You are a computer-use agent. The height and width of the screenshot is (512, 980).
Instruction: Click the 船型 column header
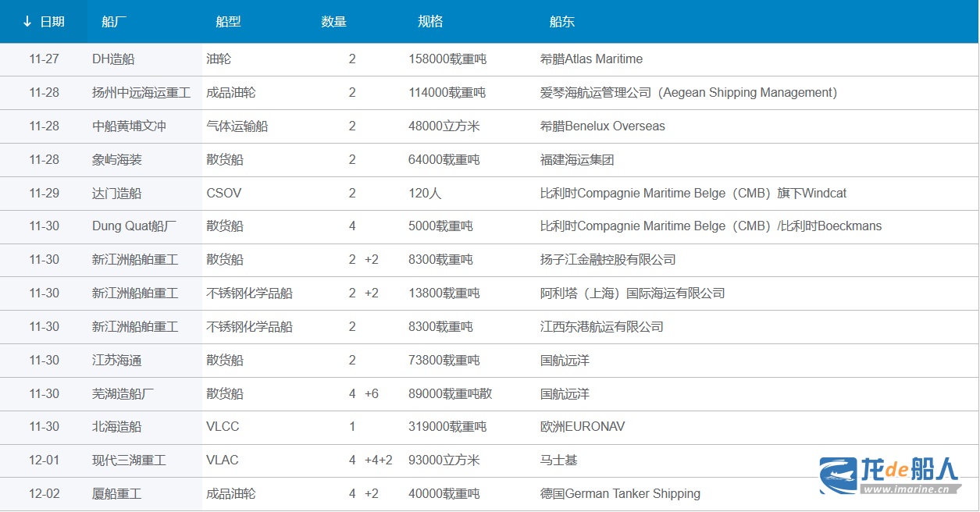(228, 22)
